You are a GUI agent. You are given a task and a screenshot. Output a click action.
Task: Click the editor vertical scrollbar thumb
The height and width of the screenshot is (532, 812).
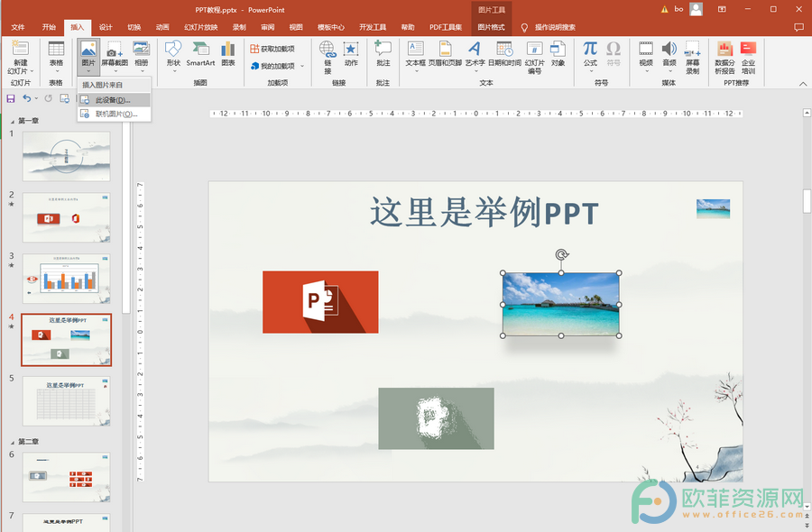click(x=807, y=201)
